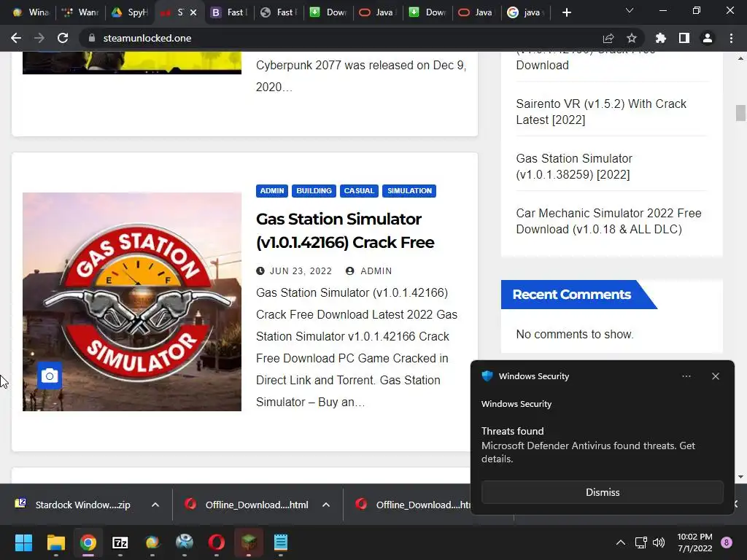The image size is (747, 560).
Task: Click the camera icon on the thumbnail
Action: tap(50, 376)
